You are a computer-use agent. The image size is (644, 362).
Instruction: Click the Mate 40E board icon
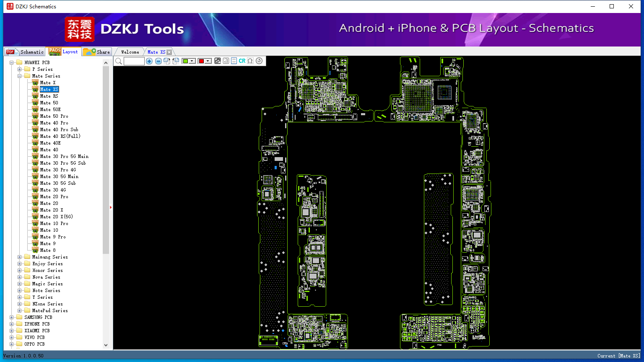point(35,143)
